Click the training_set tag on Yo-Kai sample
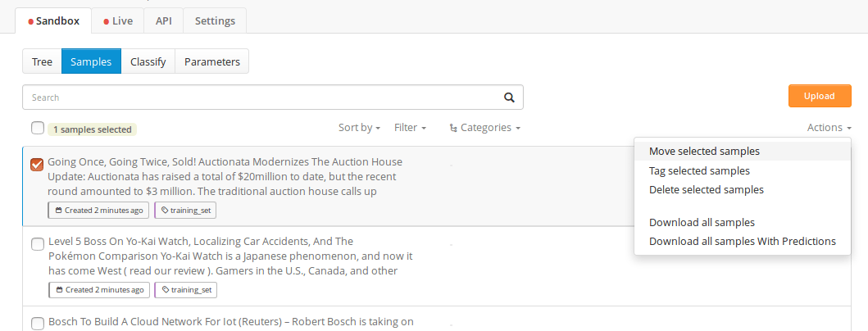This screenshot has height=331, width=868. [185, 290]
